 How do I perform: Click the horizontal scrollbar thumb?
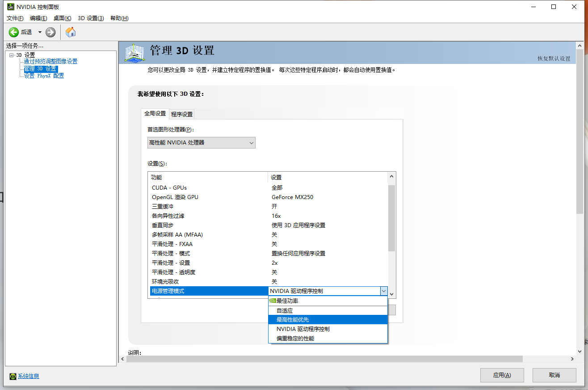point(324,359)
